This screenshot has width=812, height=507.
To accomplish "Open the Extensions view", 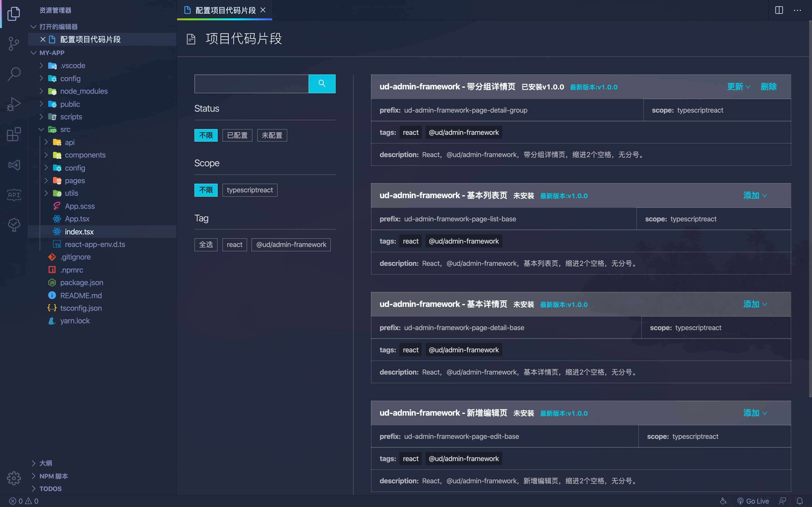I will [x=14, y=134].
